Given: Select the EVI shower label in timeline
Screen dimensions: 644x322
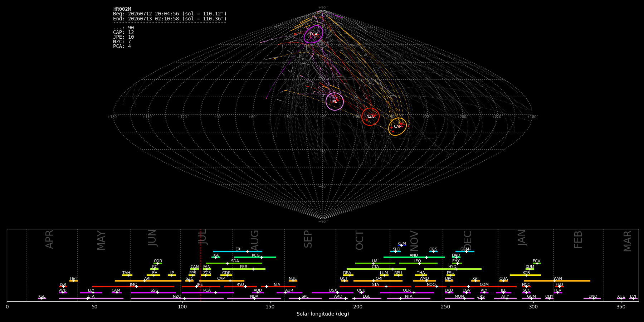Looking at the screenshot, I should pos(633,297).
